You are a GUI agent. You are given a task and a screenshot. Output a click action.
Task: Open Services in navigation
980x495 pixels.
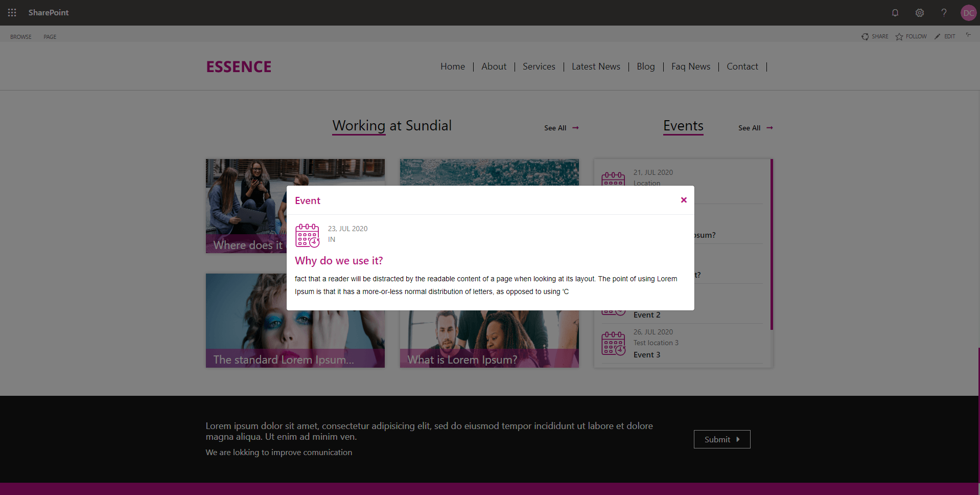539,66
